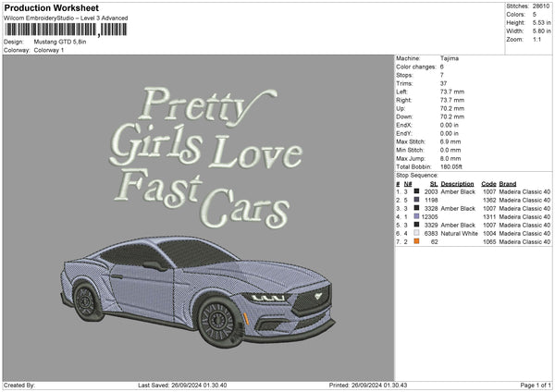Click the zoom value '1:1'
This screenshot has width=555, height=392.
coord(536,39)
